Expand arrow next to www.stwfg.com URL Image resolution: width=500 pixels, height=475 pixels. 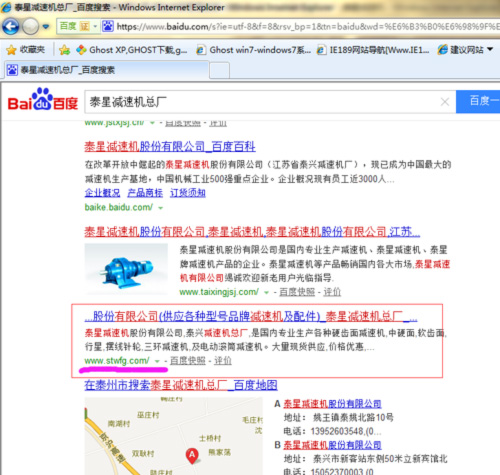point(157,361)
